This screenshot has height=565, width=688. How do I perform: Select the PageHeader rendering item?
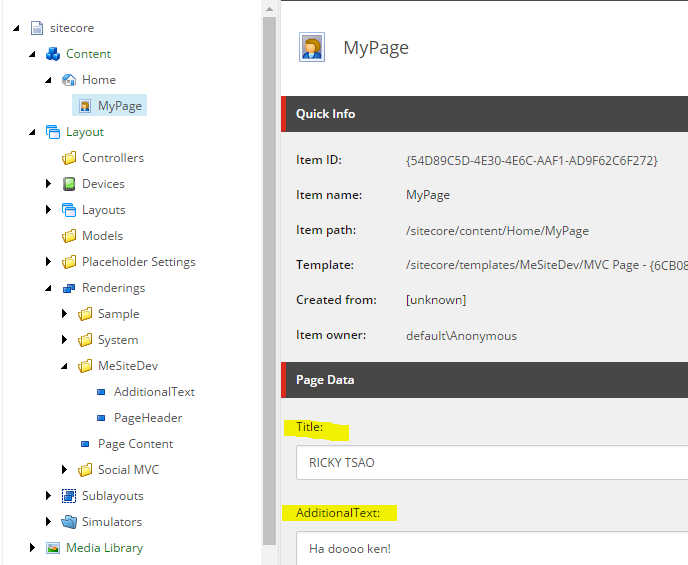[148, 418]
